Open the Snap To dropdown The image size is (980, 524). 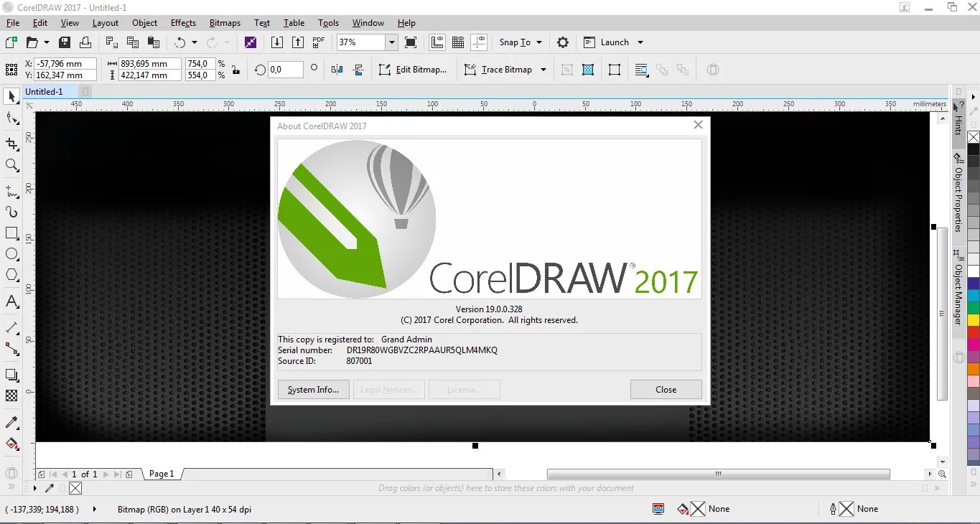(x=520, y=42)
